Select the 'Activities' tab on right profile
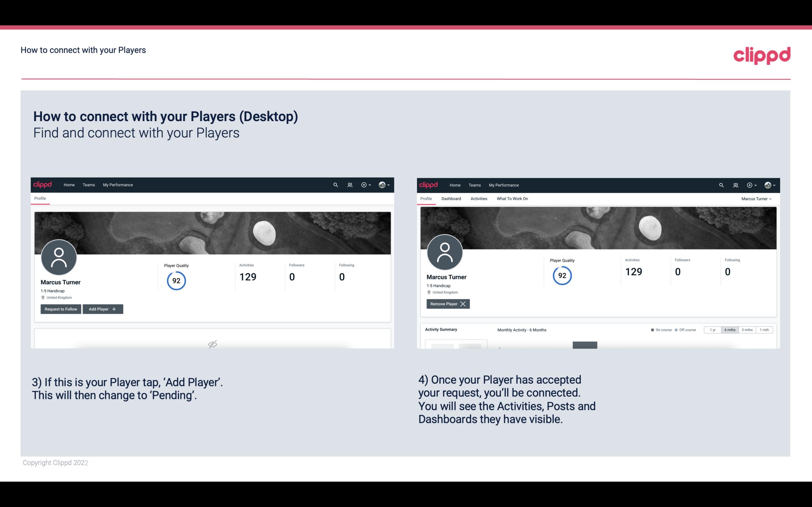The width and height of the screenshot is (812, 507). (479, 199)
